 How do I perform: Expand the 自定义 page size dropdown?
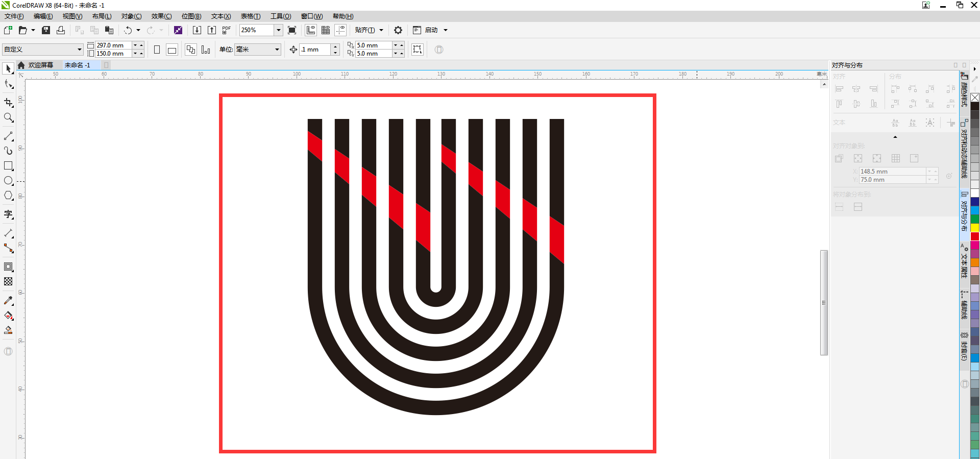coord(79,50)
